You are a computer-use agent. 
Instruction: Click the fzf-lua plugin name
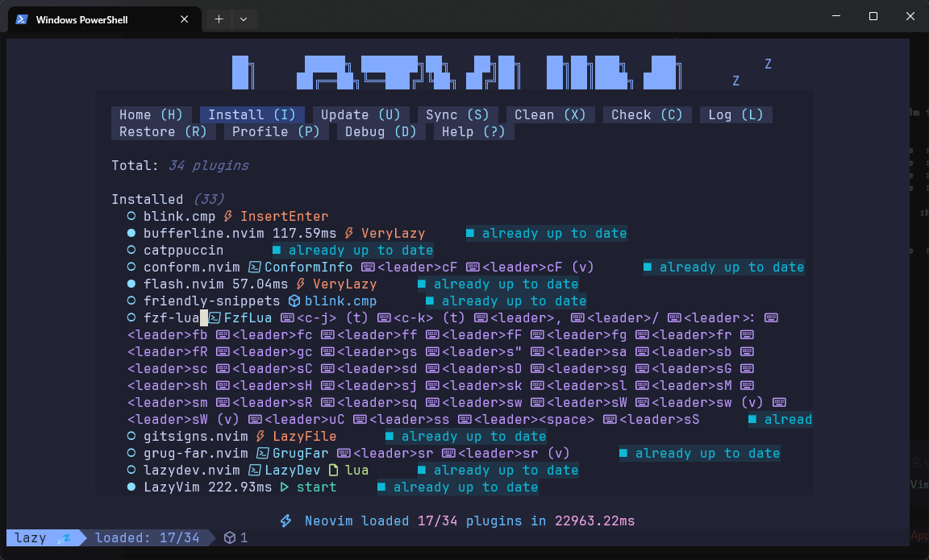[171, 318]
